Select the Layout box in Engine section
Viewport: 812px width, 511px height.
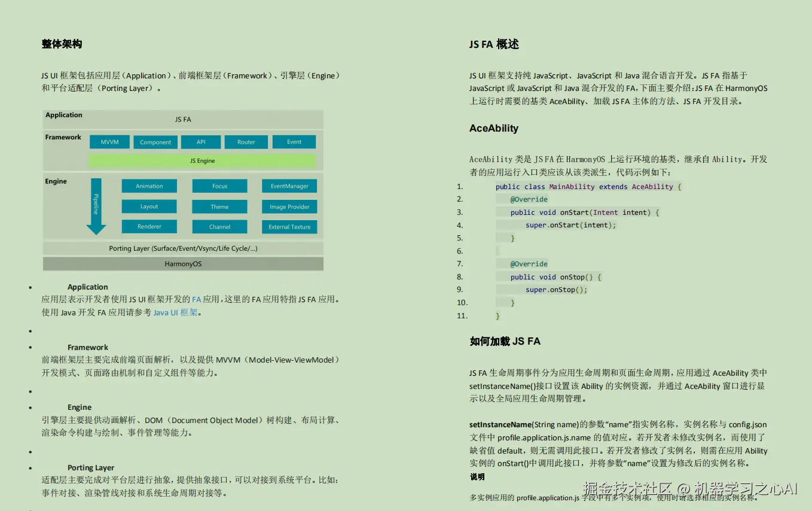click(149, 206)
